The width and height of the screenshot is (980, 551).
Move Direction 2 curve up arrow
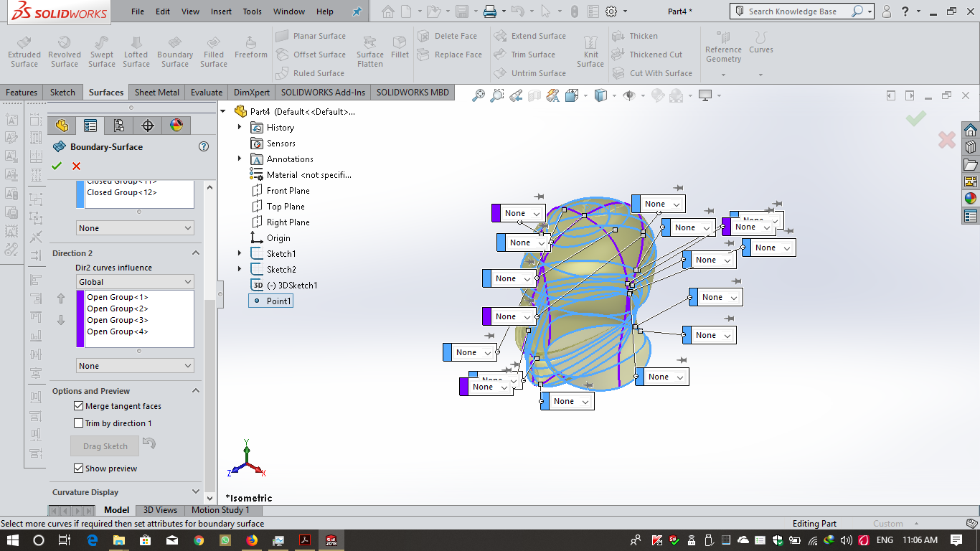61,298
